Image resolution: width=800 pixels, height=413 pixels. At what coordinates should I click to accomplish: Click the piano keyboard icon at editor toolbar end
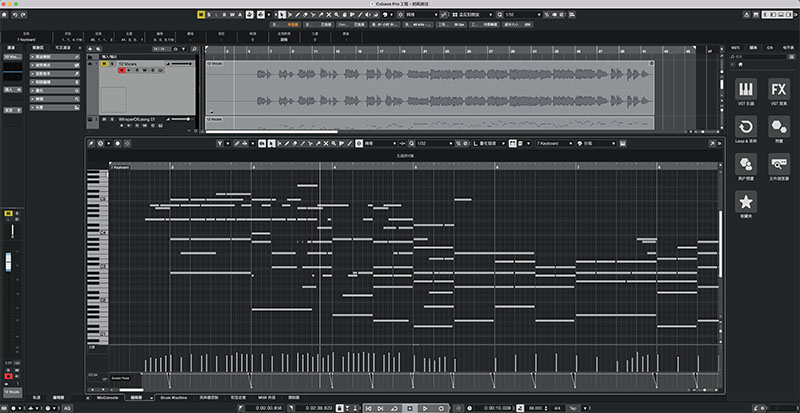622,143
